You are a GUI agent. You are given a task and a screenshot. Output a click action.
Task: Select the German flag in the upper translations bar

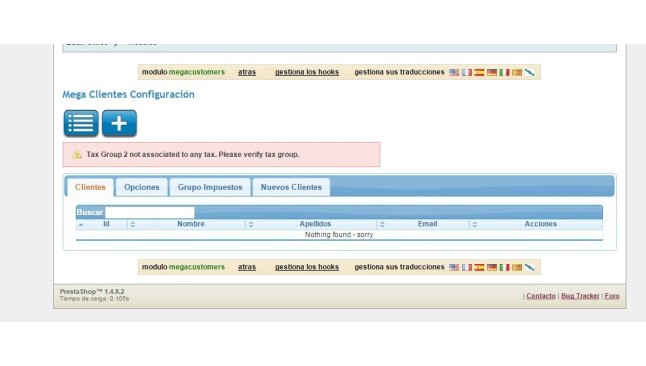click(492, 72)
